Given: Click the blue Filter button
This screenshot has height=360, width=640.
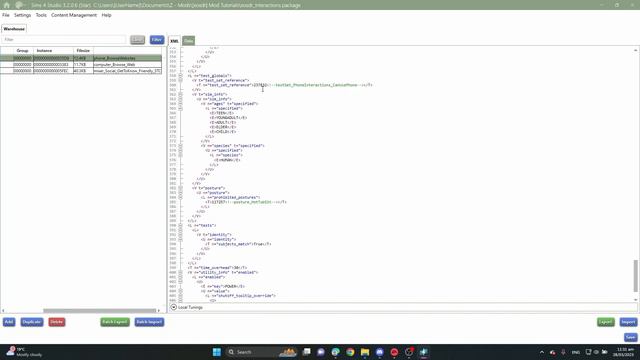Looking at the screenshot, I should pos(157,40).
